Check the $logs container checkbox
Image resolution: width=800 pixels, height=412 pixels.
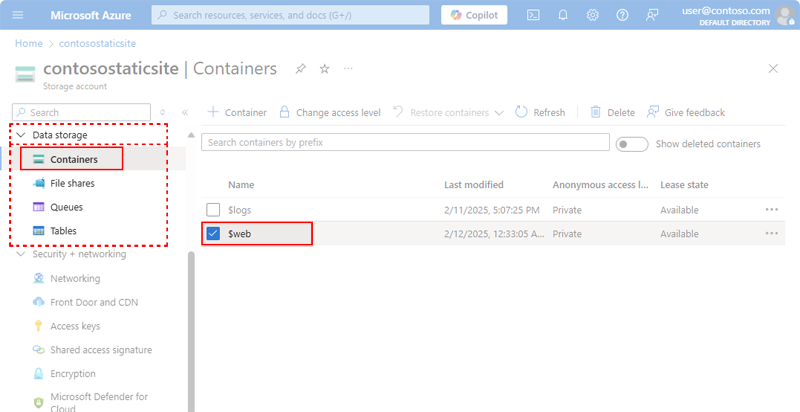[x=213, y=210]
